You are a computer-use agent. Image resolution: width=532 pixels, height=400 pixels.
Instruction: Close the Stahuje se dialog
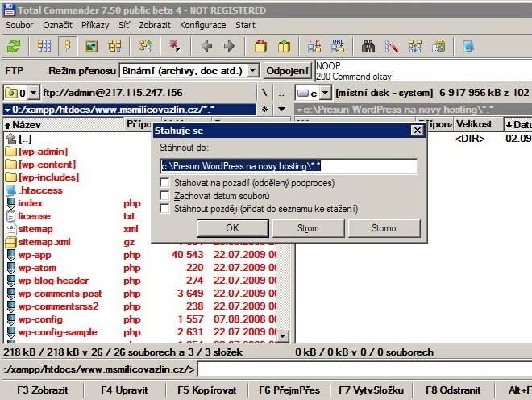[x=418, y=131]
